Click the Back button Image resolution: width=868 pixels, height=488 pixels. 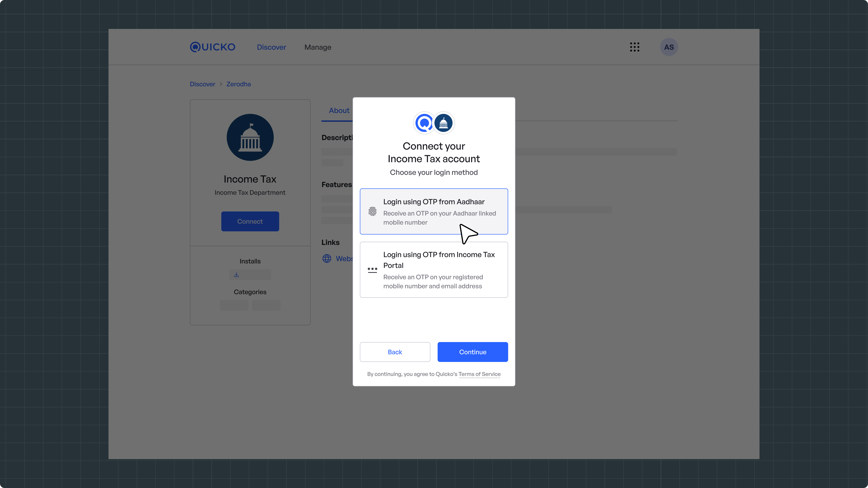point(395,352)
